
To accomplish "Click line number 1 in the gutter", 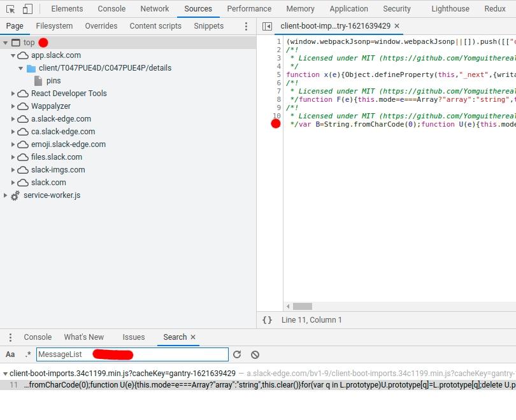I will tap(279, 42).
